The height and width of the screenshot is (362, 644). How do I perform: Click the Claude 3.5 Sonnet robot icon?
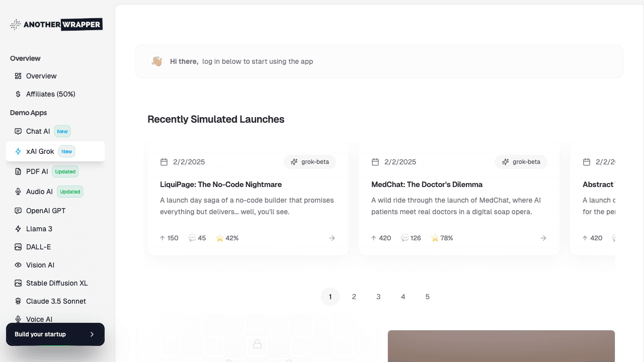(18, 301)
